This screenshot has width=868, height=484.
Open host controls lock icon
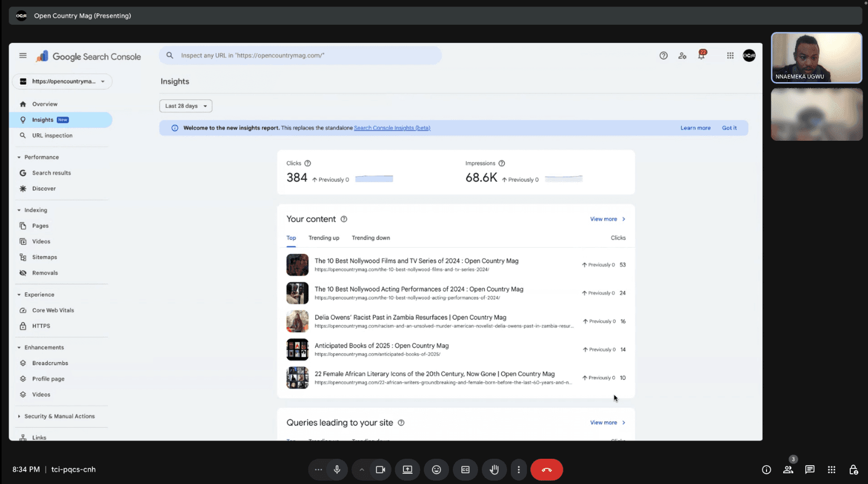853,469
